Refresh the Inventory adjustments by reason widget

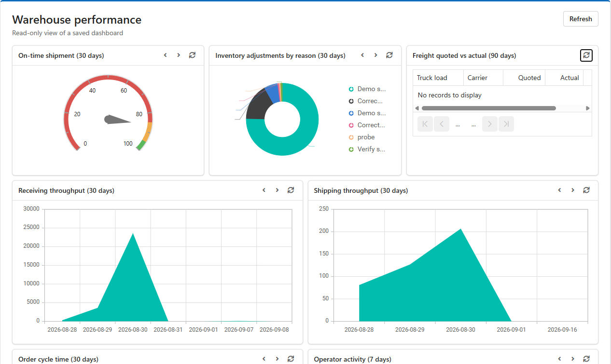389,55
